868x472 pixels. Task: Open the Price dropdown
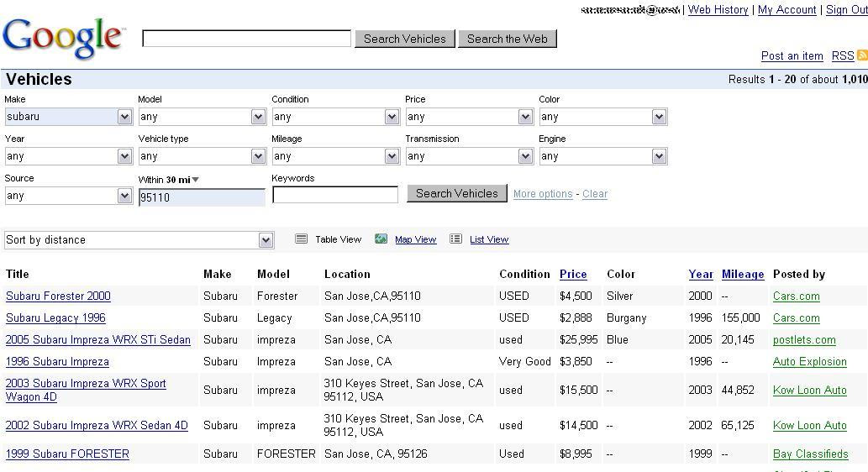470,117
